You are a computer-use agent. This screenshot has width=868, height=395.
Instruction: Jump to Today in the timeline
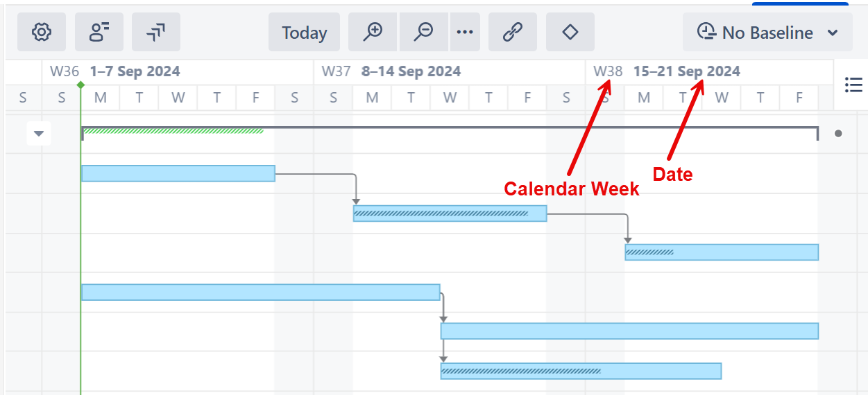click(x=304, y=32)
